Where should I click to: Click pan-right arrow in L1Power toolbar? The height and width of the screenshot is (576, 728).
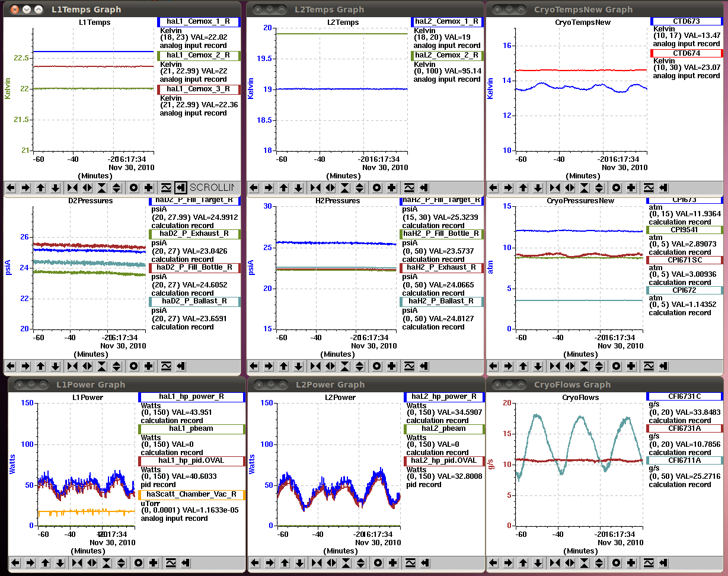(30, 563)
